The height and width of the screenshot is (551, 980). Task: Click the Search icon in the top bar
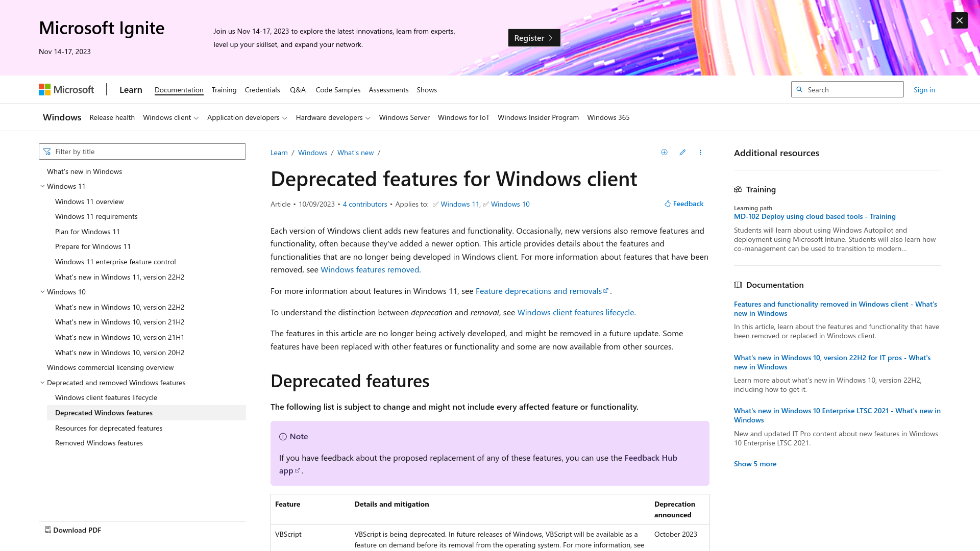[800, 89]
